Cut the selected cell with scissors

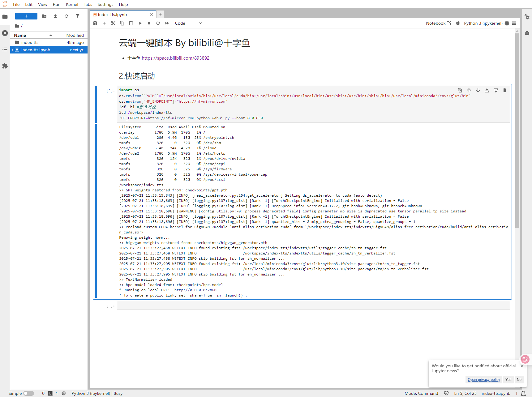[x=113, y=23]
